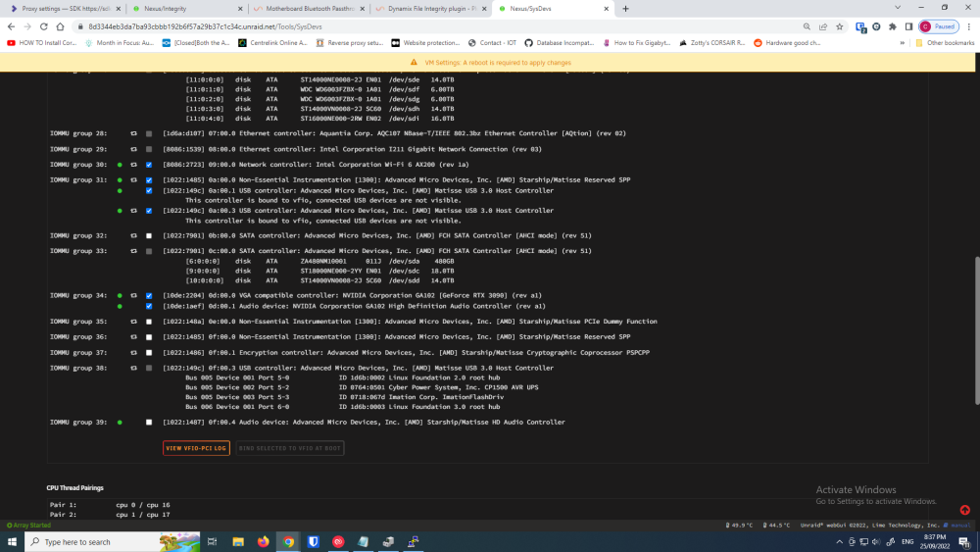Check the 0f:00.0 Reserved SPP checkbox in group 36
Screen dimensions: 980x552
(x=149, y=337)
